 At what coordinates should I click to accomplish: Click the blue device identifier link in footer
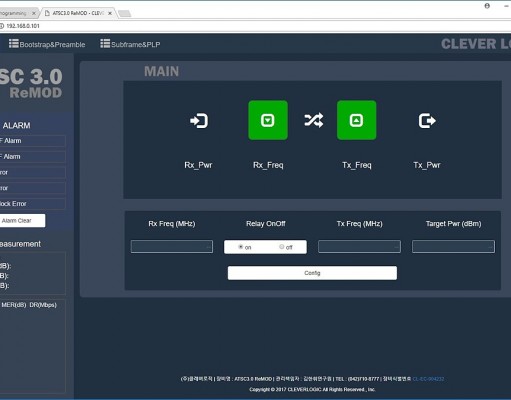pos(428,379)
